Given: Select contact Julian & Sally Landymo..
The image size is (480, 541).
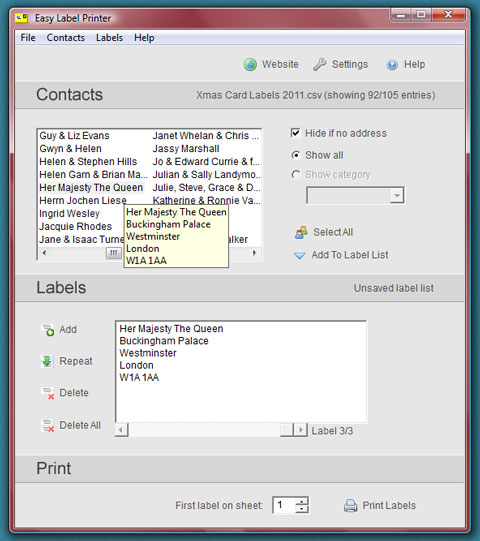Looking at the screenshot, I should [206, 175].
